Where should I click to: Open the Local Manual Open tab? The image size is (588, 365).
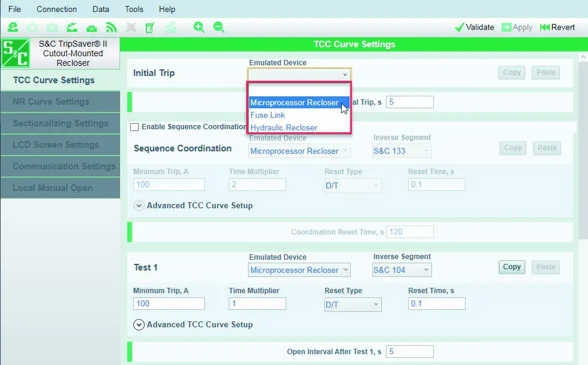60,188
